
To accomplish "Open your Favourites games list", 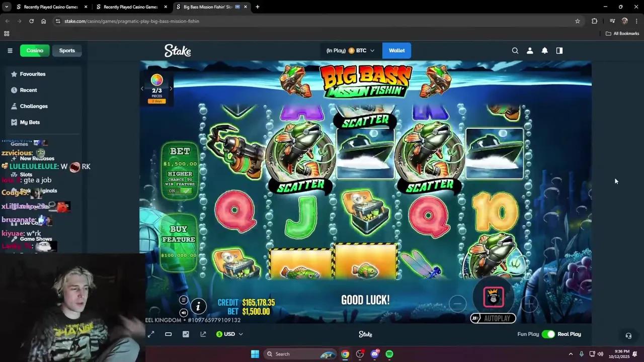I will click(x=33, y=74).
